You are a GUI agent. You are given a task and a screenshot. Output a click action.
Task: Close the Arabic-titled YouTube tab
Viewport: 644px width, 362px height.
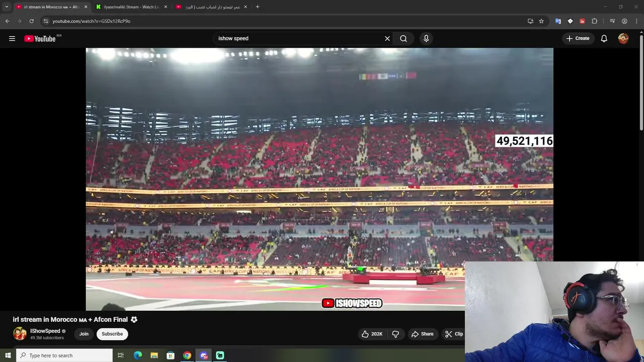point(245,7)
